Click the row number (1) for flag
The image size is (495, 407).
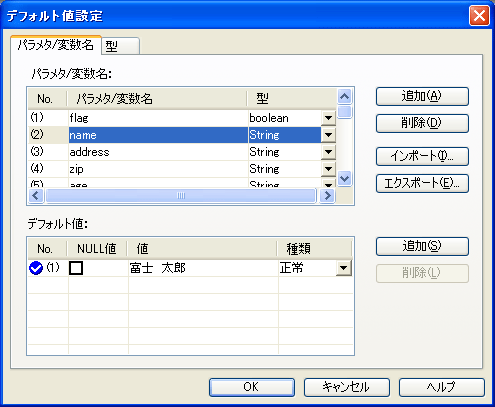click(x=48, y=118)
